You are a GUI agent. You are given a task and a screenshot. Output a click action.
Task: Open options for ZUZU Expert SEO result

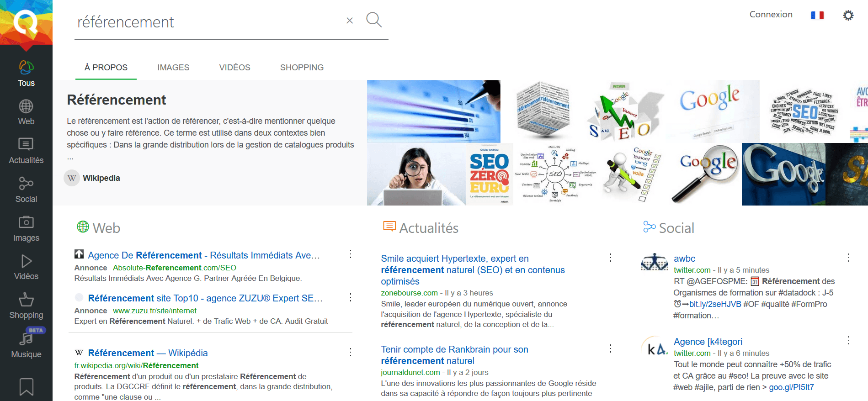tap(351, 297)
